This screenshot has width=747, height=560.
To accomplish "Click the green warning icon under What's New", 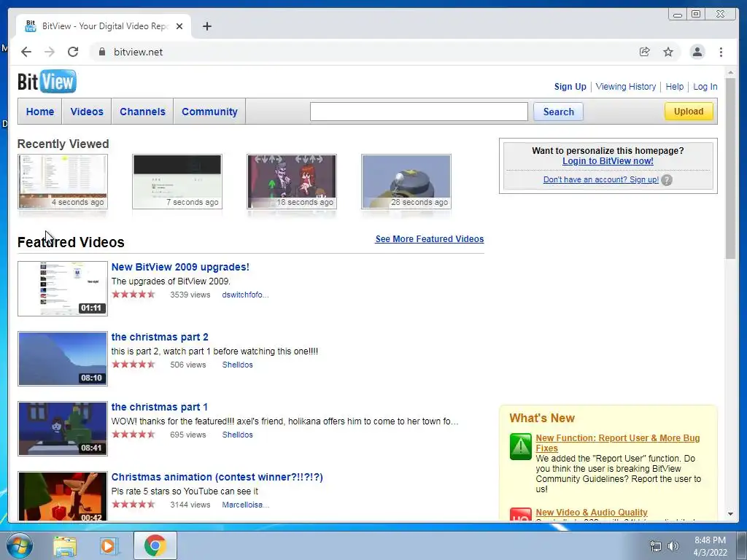I will point(521,447).
